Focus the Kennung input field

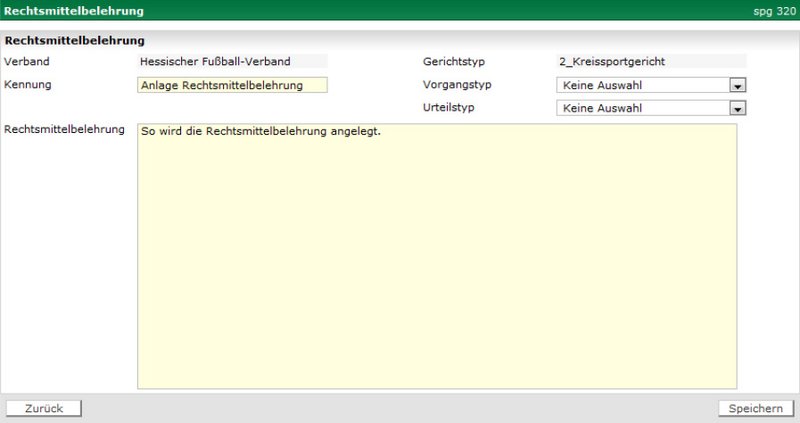[232, 85]
